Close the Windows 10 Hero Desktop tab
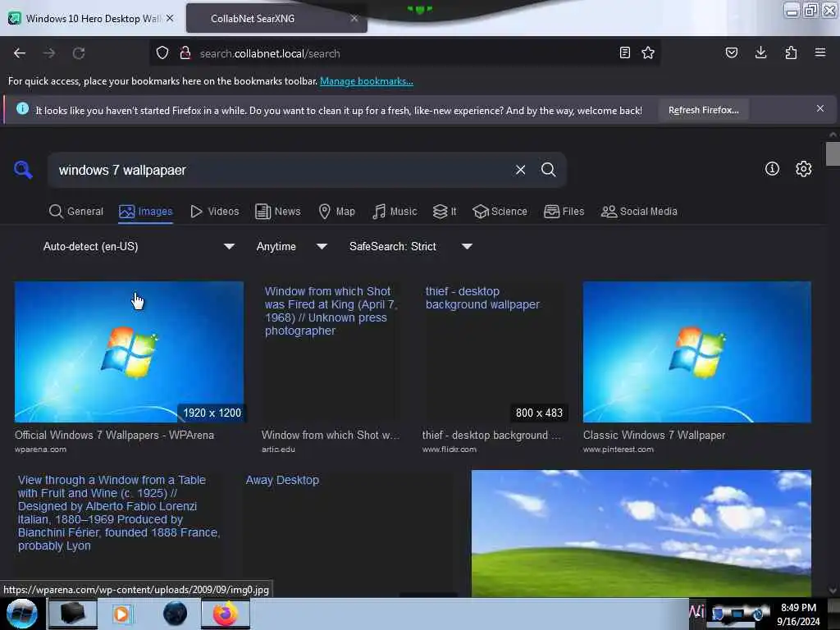The width and height of the screenshot is (840, 630). 170,18
